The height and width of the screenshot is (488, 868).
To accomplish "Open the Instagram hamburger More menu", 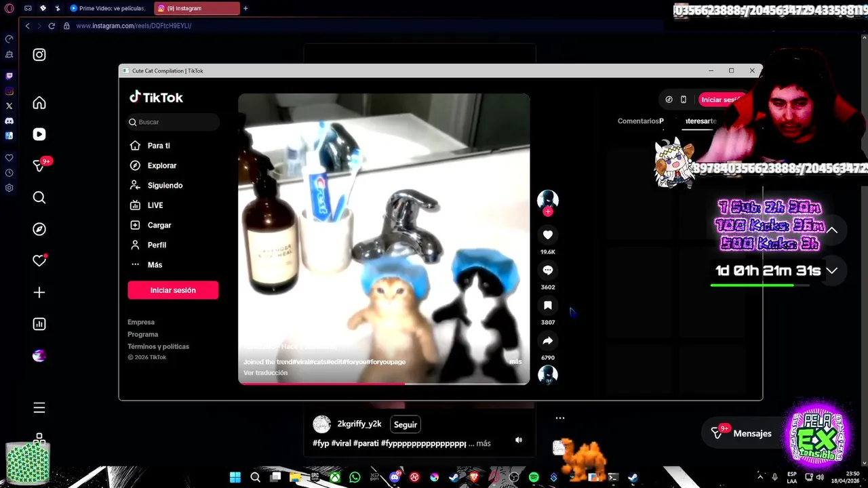I will tap(39, 407).
